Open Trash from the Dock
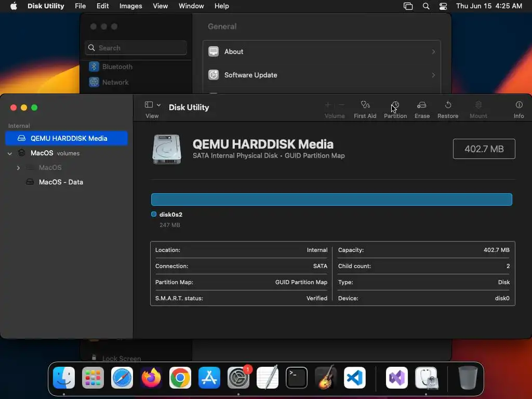The image size is (532, 399). pyautogui.click(x=468, y=378)
